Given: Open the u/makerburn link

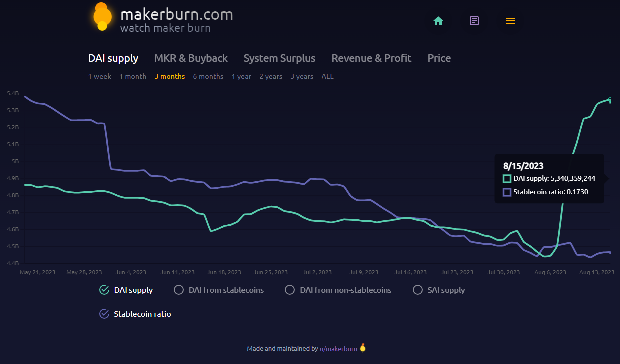Looking at the screenshot, I should 338,349.
